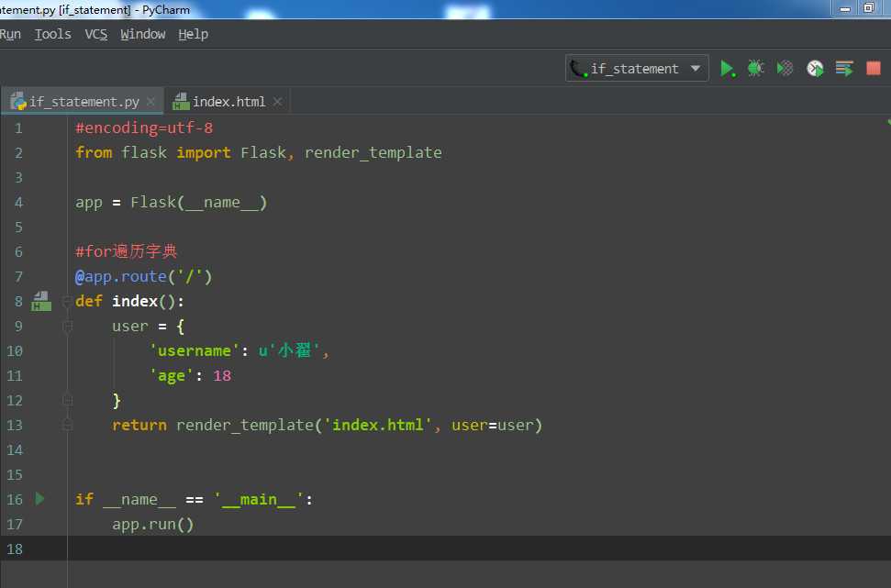891x588 pixels.
Task: Click fold end marker on line 12
Action: [x=67, y=401]
